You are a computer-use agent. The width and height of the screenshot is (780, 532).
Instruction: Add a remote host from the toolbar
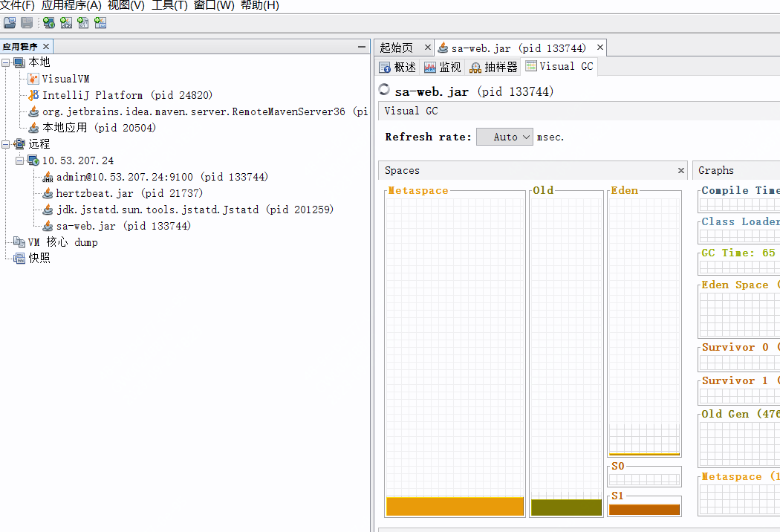(48, 22)
